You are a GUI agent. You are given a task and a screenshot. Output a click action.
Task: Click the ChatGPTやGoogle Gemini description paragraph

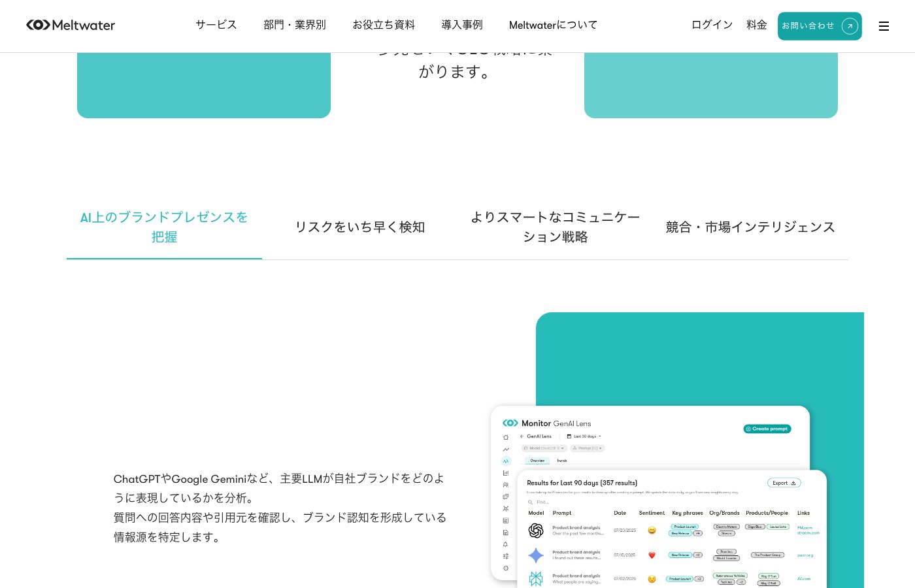pyautogui.click(x=280, y=508)
